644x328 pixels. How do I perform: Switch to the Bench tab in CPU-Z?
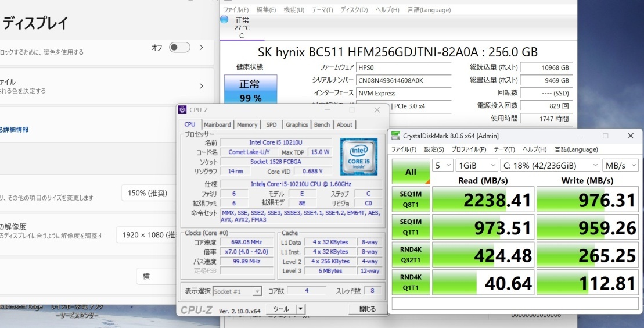click(322, 124)
